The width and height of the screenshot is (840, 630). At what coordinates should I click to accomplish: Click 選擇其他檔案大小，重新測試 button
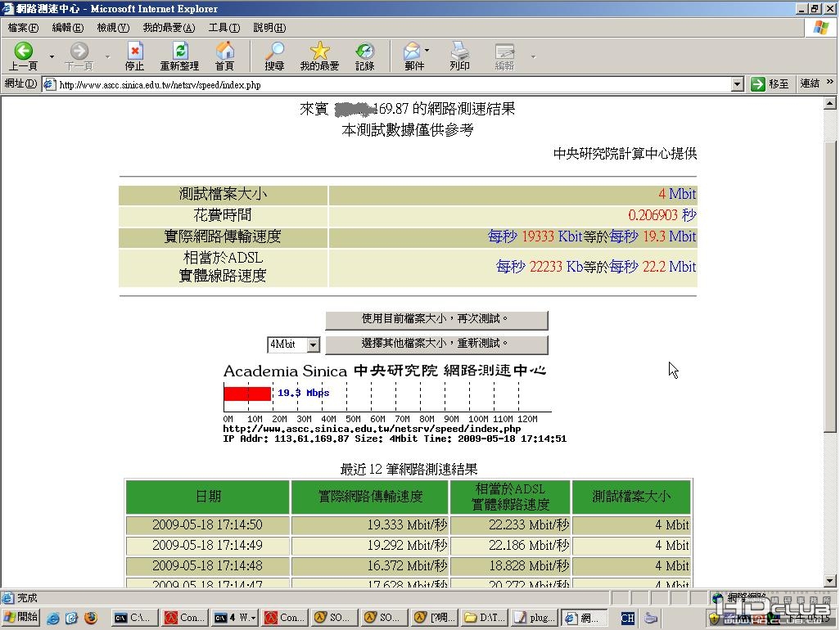tap(436, 344)
